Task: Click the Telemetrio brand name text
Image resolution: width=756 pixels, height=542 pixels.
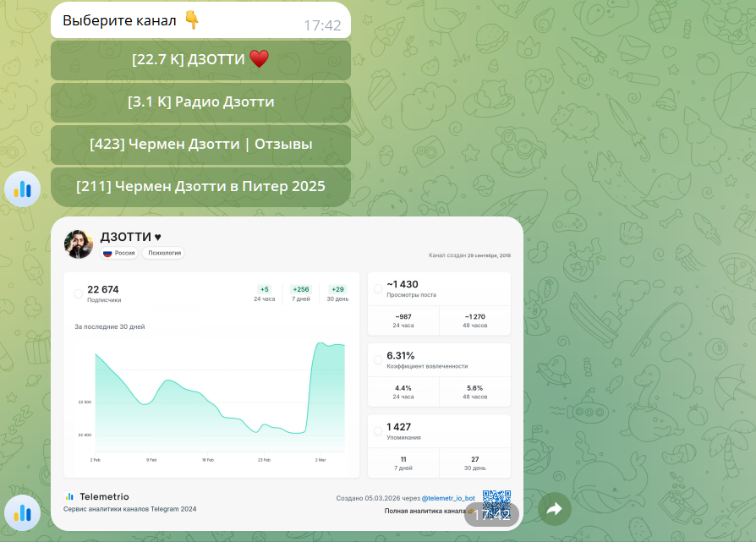Action: [x=104, y=496]
